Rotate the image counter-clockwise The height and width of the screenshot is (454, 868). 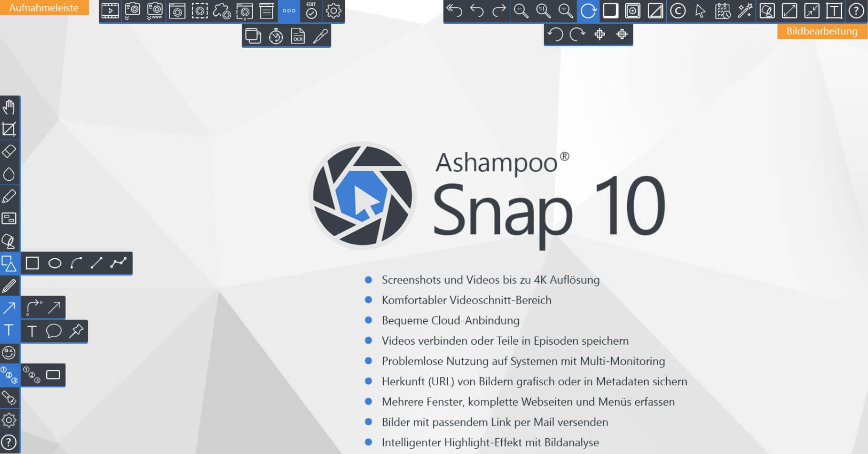(x=555, y=34)
